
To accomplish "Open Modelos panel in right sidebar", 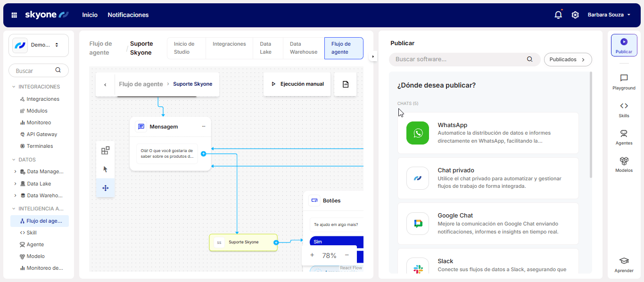I will click(624, 164).
